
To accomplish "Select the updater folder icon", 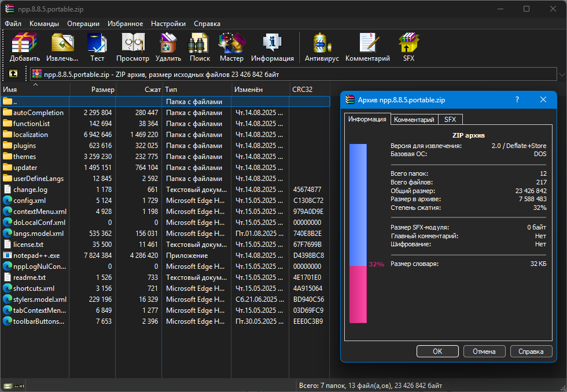I will pos(7,167).
